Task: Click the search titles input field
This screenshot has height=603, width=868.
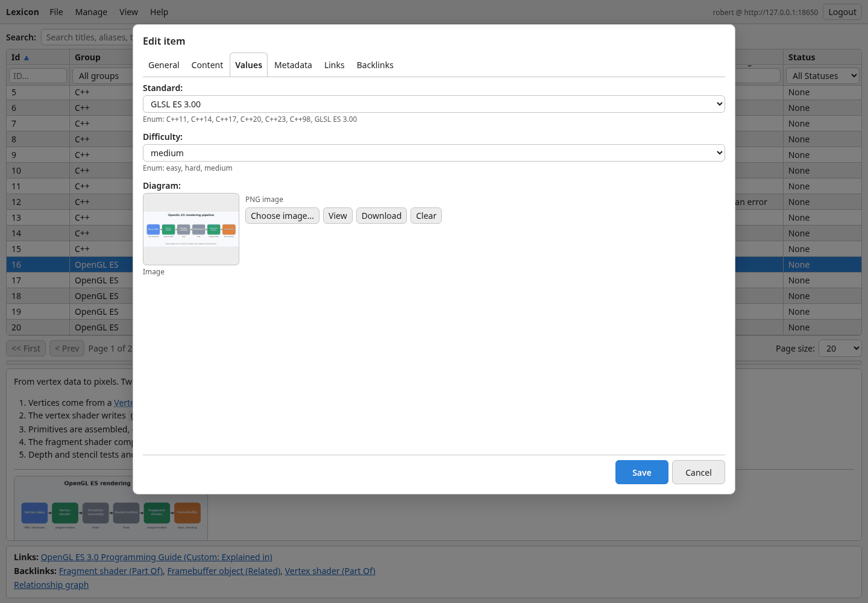Action: pyautogui.click(x=88, y=37)
